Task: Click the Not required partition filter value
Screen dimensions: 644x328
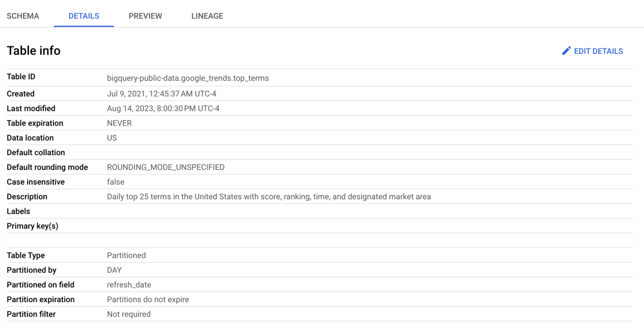Action: tap(129, 314)
